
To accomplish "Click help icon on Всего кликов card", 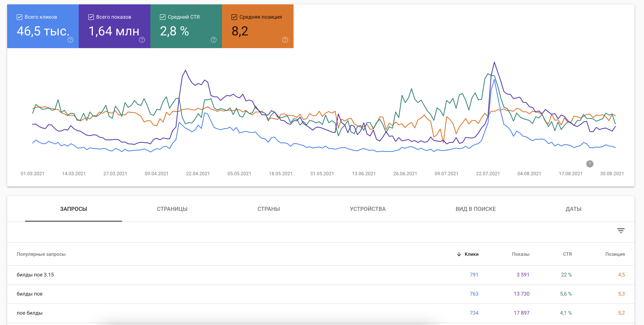I will 70,40.
